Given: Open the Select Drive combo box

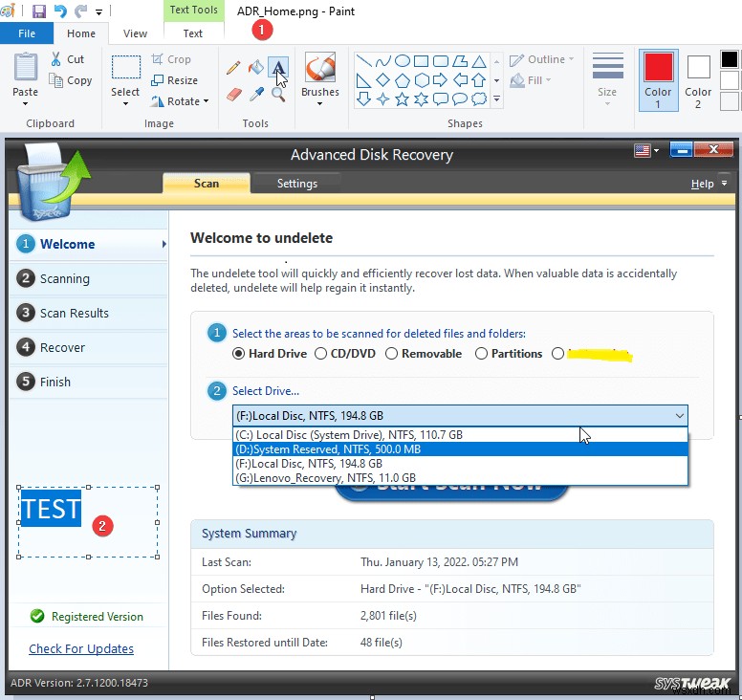Looking at the screenshot, I should tap(460, 416).
